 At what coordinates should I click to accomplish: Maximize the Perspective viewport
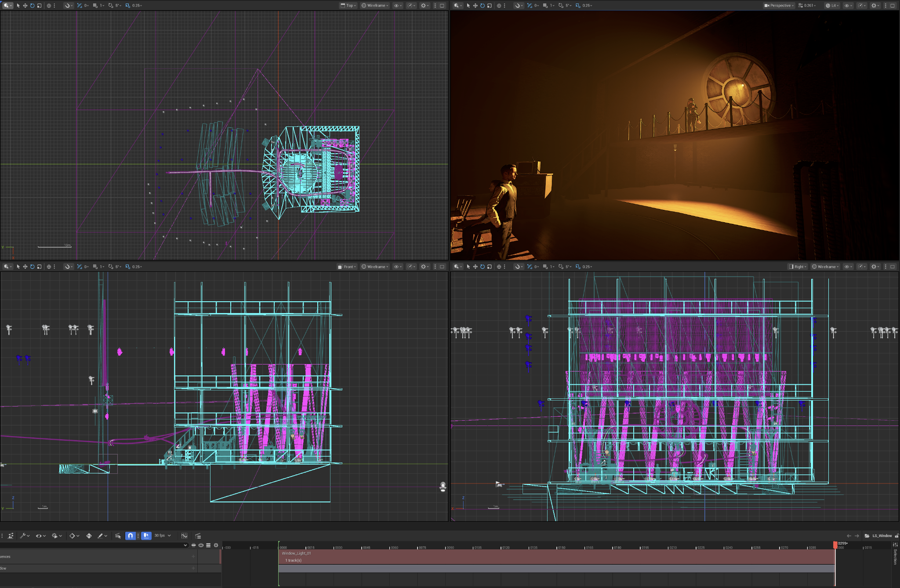[893, 6]
